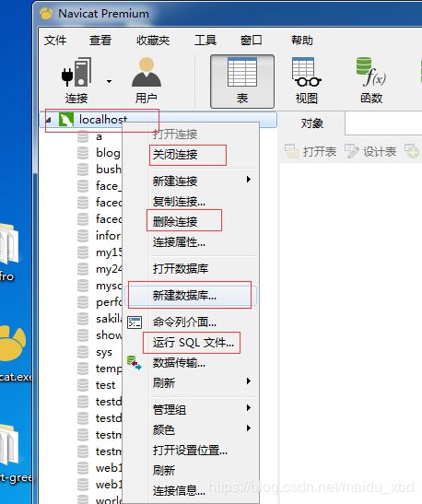Open the 收藏夹 menu
This screenshot has width=422, height=504.
click(x=153, y=41)
